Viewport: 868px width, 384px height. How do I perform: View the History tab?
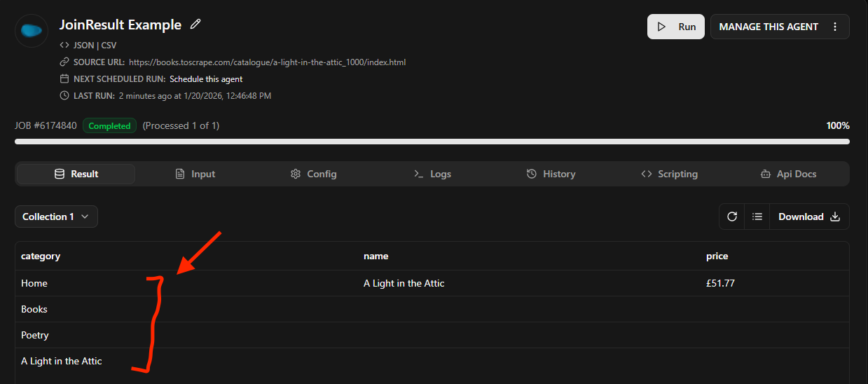(x=551, y=174)
